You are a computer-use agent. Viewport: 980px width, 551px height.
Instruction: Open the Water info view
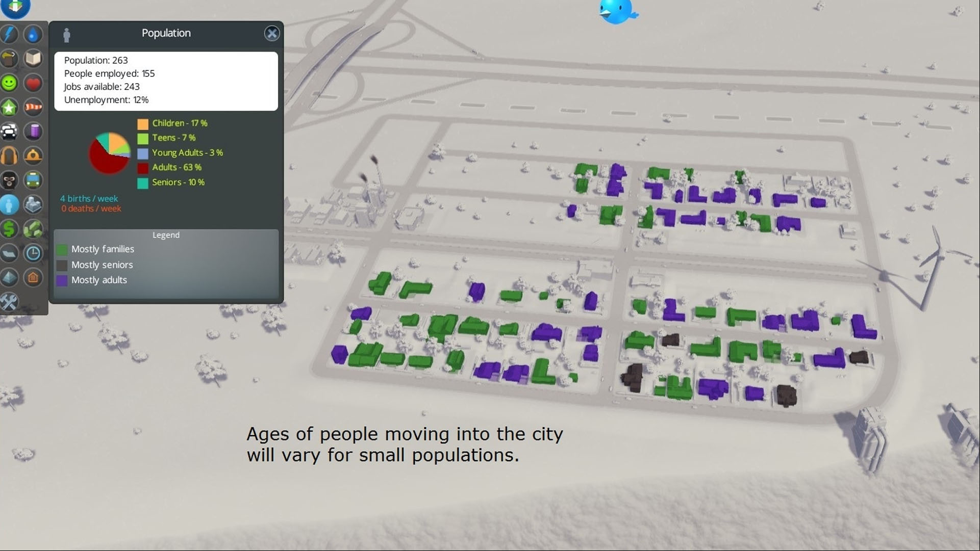[33, 34]
